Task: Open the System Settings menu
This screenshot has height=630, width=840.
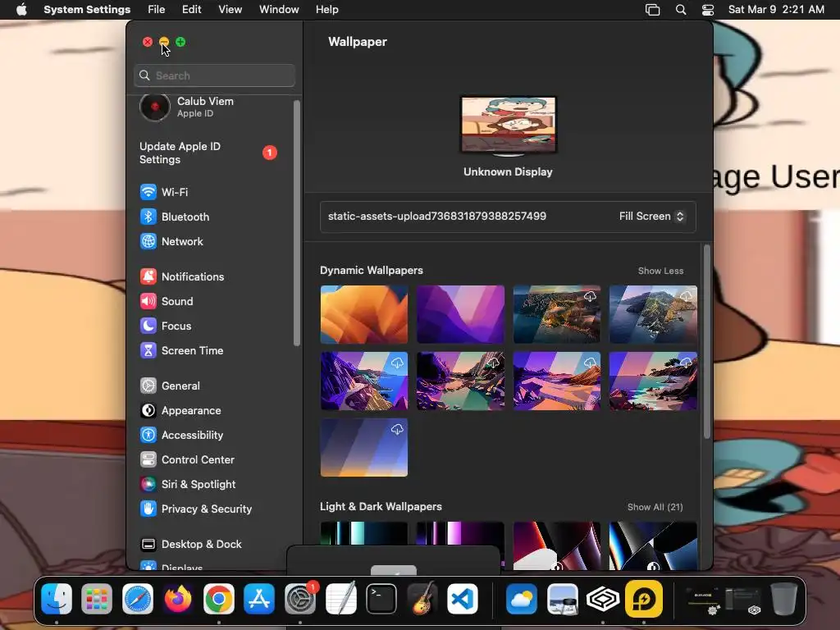Action: pos(87,10)
